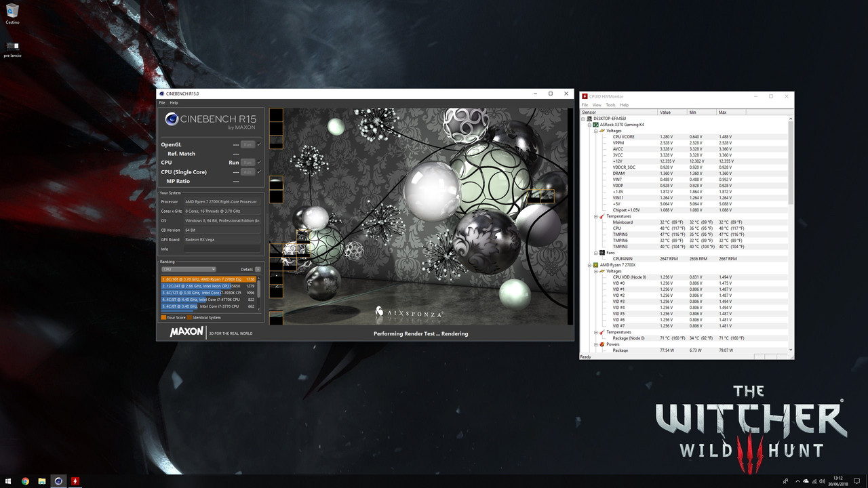
Task: Collapse the DESKTOP-EFA4S8J tree node
Action: point(583,119)
